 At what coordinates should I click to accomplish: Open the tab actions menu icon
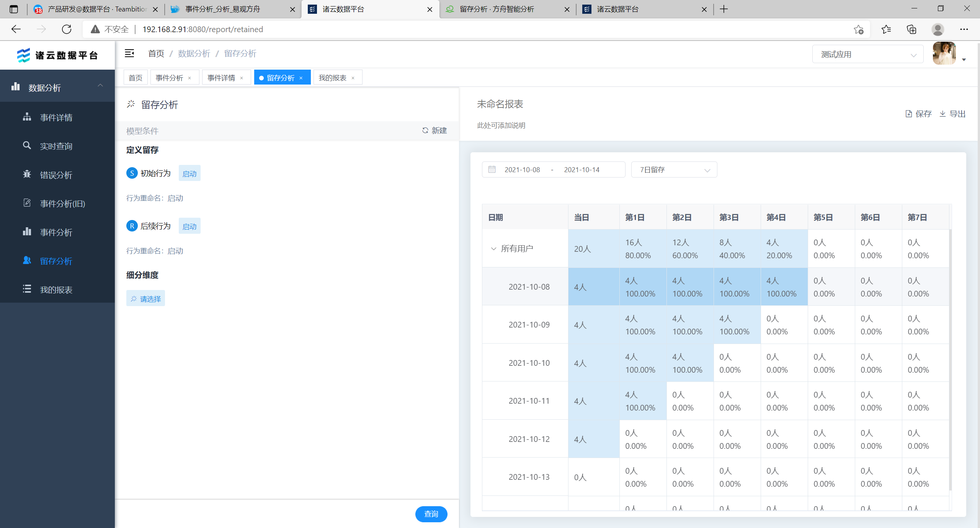click(x=14, y=9)
